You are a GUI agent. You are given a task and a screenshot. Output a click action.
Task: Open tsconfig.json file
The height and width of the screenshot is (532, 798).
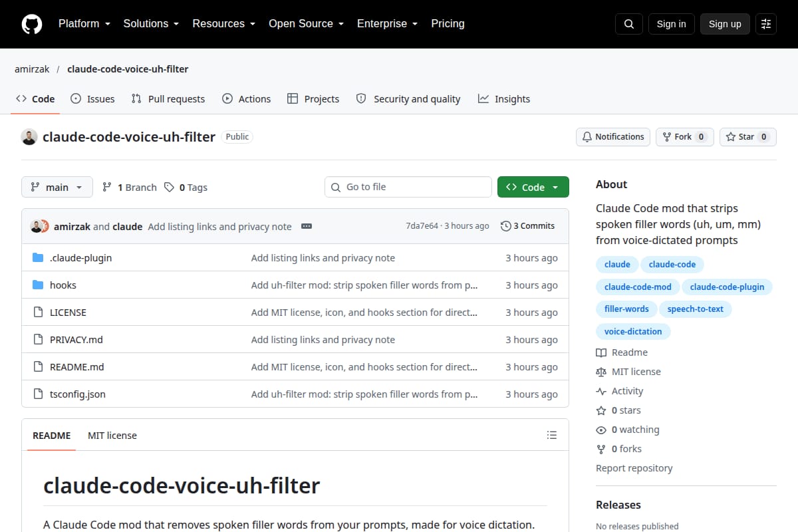(x=78, y=394)
